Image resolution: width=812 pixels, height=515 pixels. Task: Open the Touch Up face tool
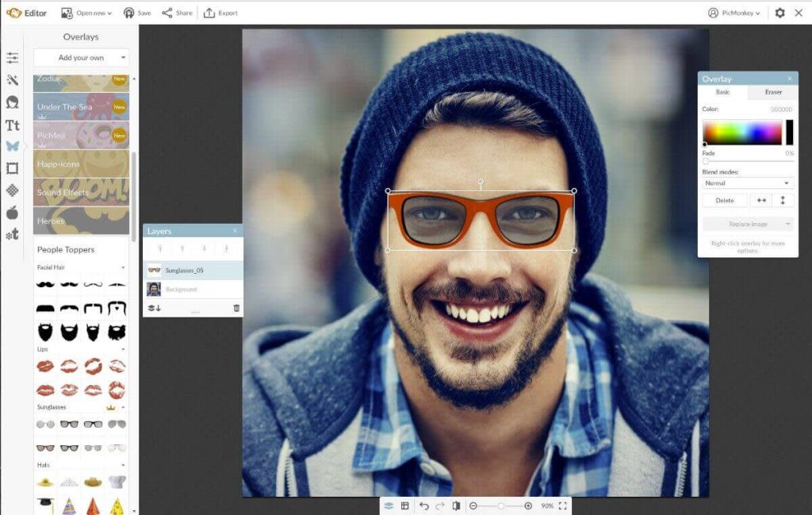click(12, 102)
